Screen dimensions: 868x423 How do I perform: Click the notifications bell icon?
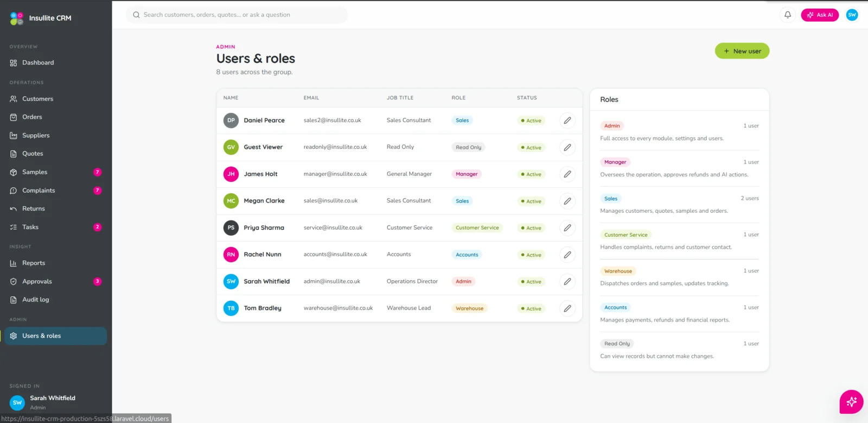[788, 15]
